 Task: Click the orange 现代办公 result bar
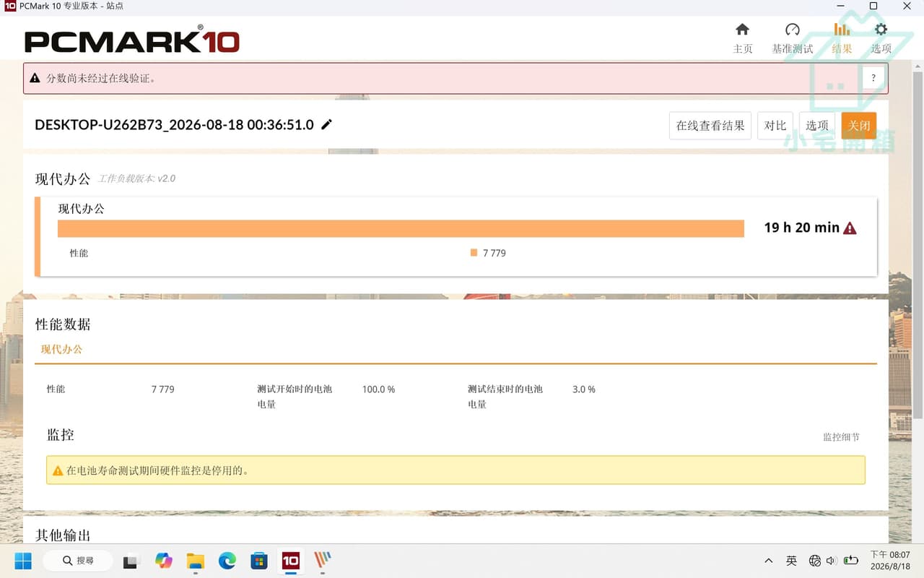(401, 228)
